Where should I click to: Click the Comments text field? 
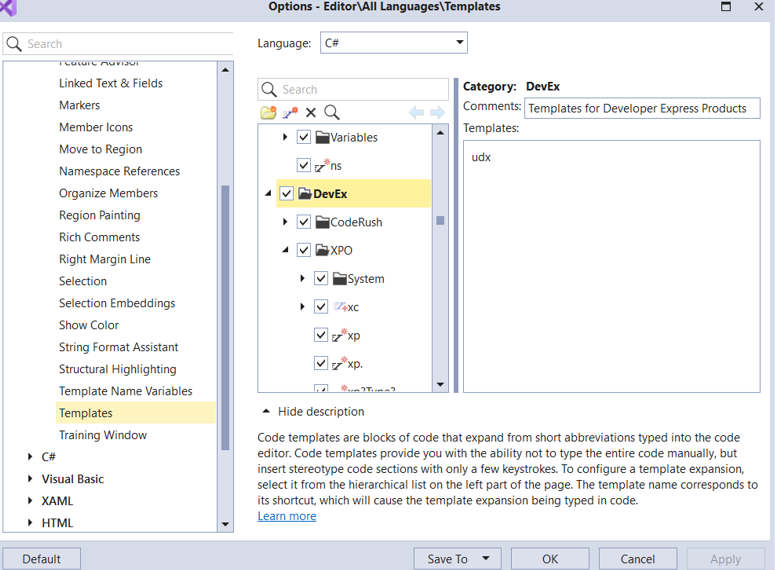642,108
